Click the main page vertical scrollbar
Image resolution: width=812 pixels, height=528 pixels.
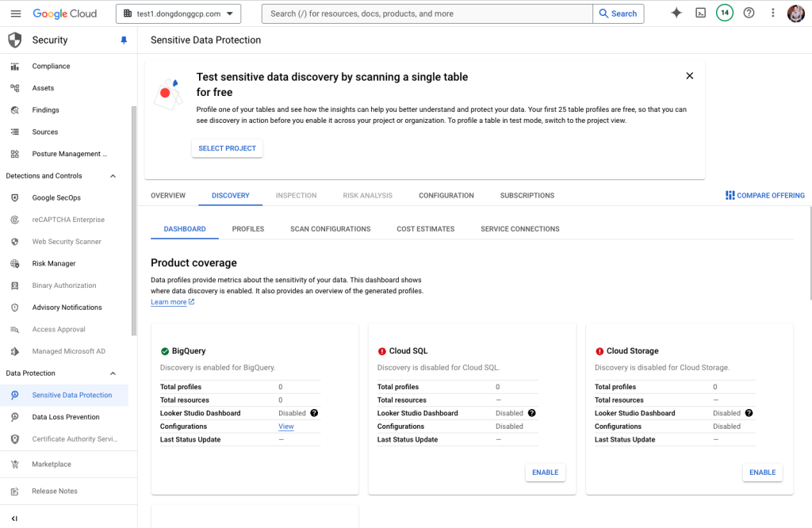(x=810, y=253)
